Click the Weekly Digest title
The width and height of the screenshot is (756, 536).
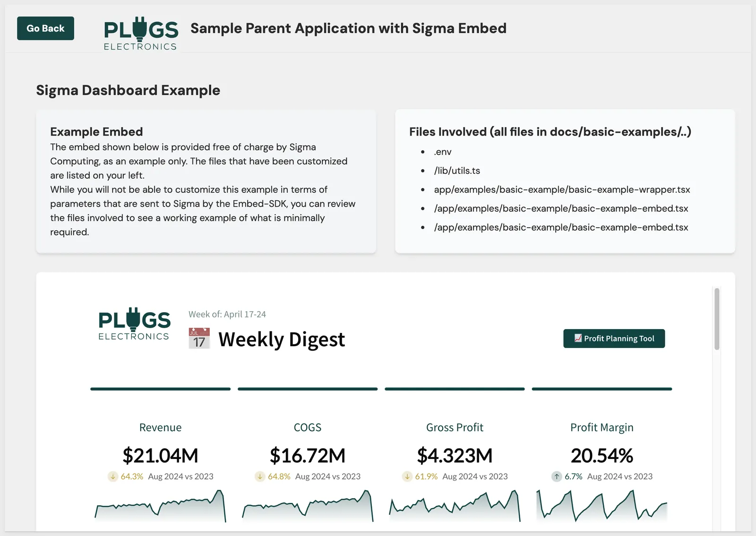pyautogui.click(x=282, y=339)
